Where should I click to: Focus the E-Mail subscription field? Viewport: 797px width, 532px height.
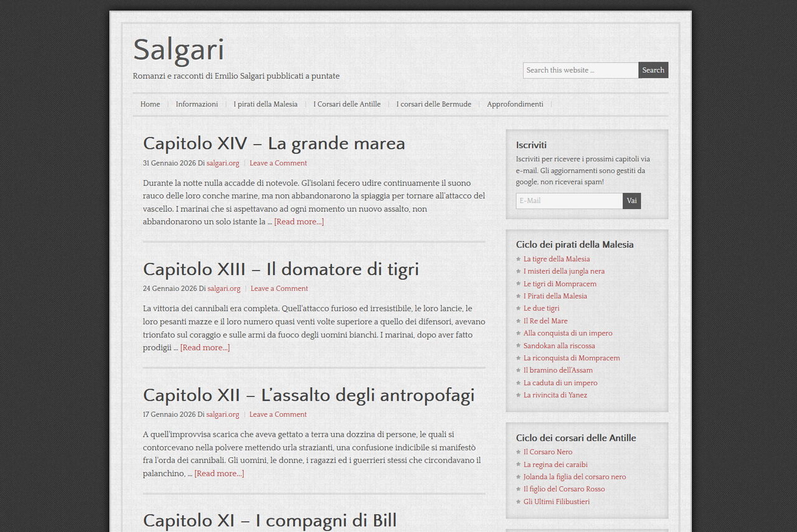[x=568, y=200]
